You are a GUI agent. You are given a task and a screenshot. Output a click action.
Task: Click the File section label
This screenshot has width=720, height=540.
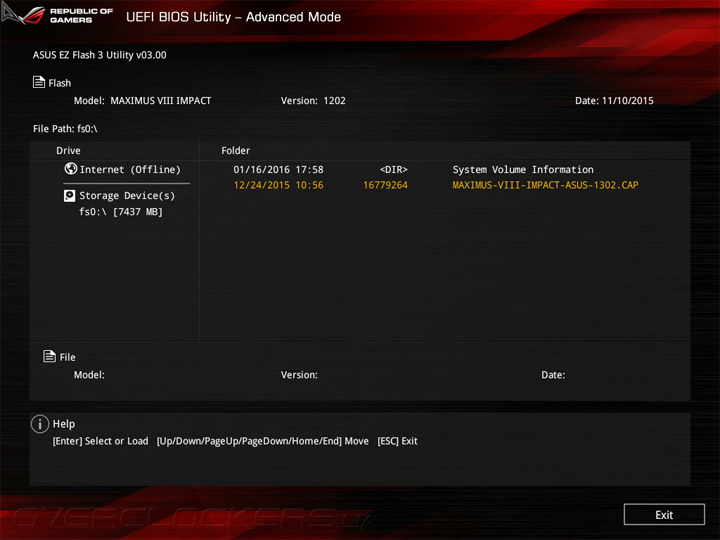tap(68, 357)
